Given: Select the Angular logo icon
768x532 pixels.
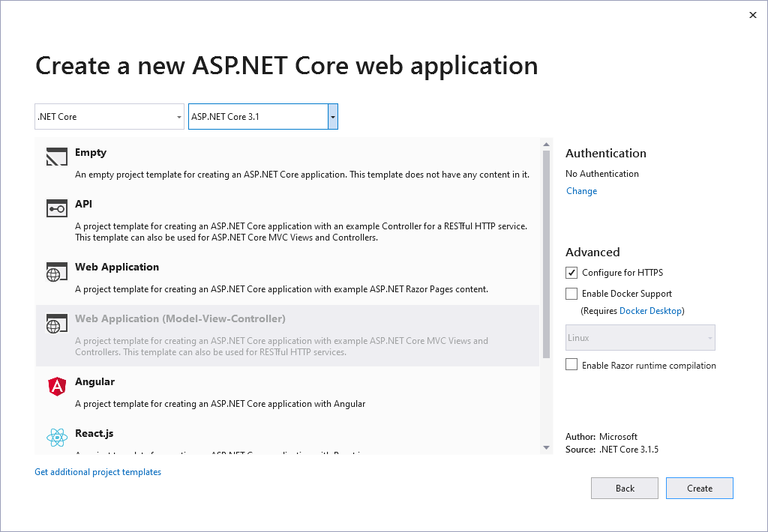Looking at the screenshot, I should tap(57, 387).
